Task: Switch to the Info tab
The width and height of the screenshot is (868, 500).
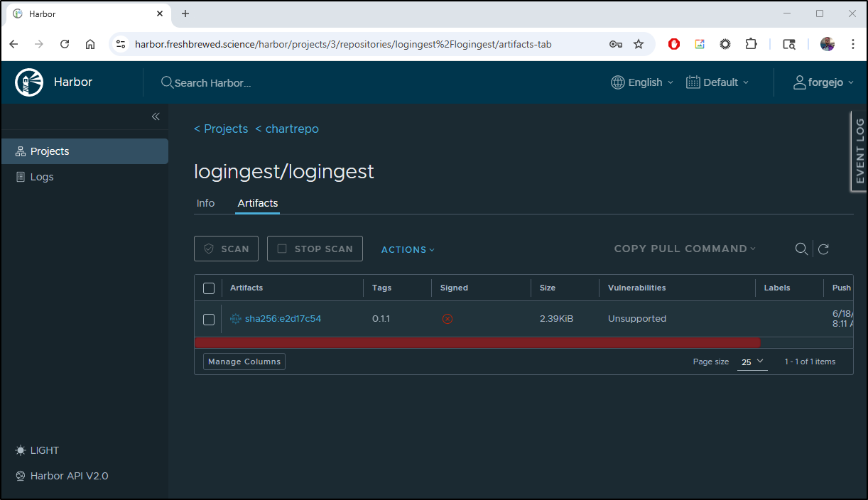Action: [205, 203]
